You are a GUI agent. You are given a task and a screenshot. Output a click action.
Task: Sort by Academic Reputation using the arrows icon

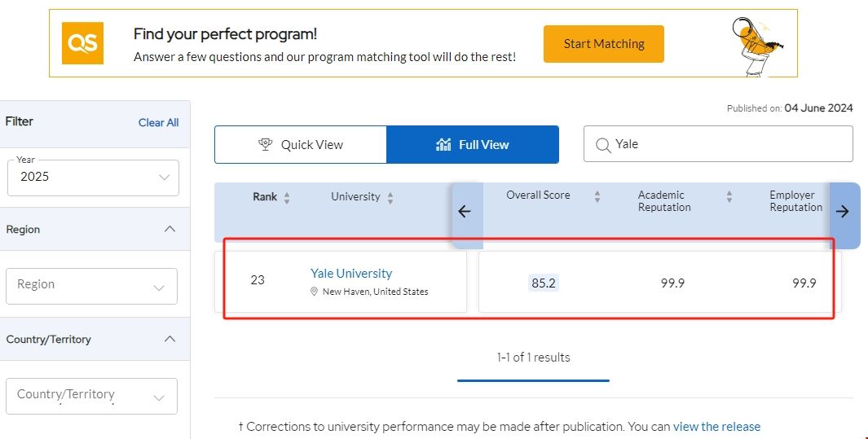click(729, 196)
